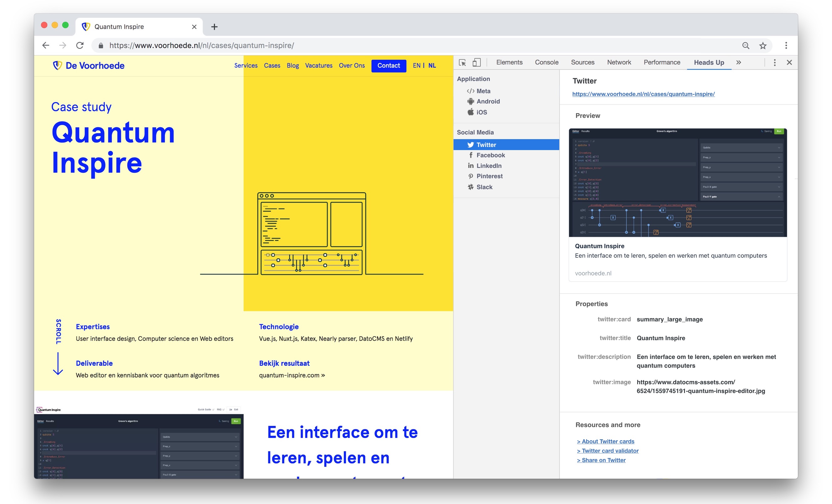Screen dimensions: 832x504
Task: Click the Facebook icon in sidebar
Action: click(471, 155)
